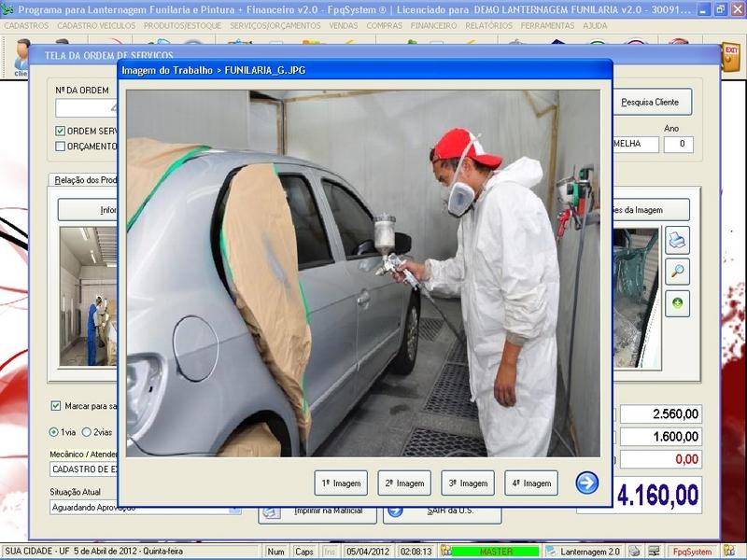Click the status bar printer icon

pos(634,552)
